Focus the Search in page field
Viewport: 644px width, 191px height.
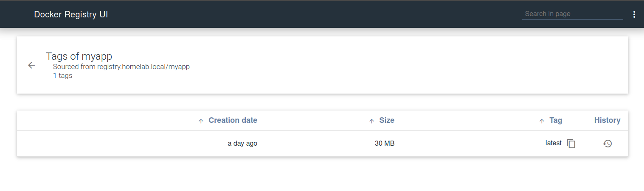click(572, 14)
